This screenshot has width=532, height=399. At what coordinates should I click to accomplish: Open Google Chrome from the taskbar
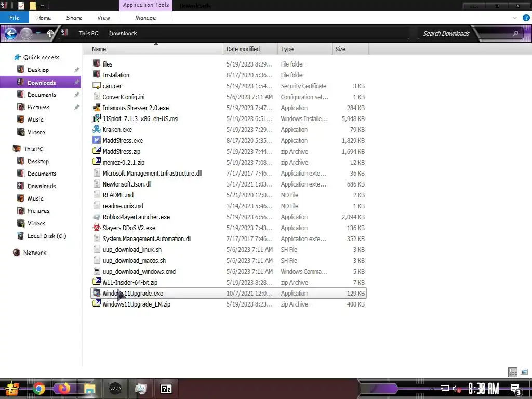coord(39,389)
